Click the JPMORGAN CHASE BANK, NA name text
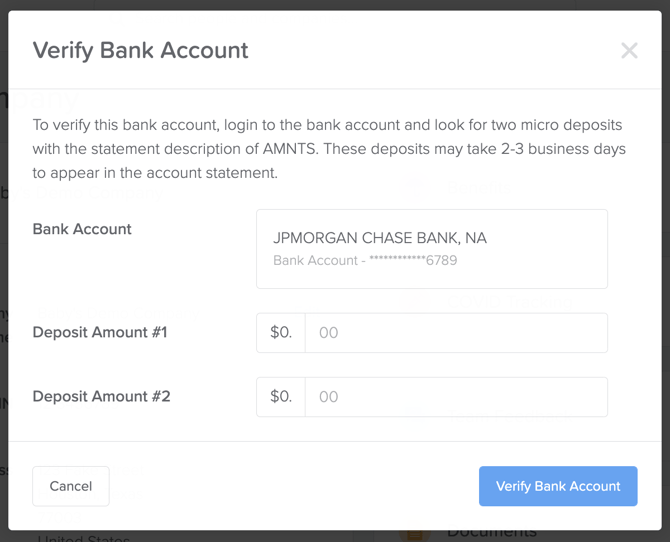This screenshot has width=670, height=542. [x=380, y=238]
